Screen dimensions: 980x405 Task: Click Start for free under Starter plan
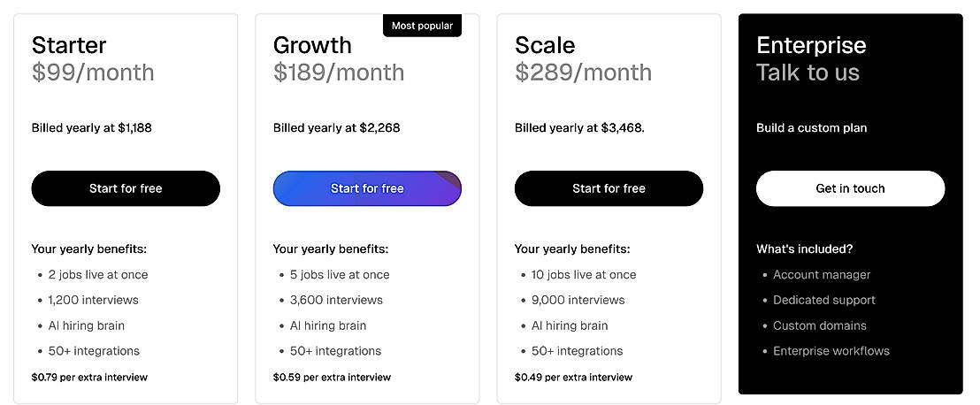(x=126, y=188)
